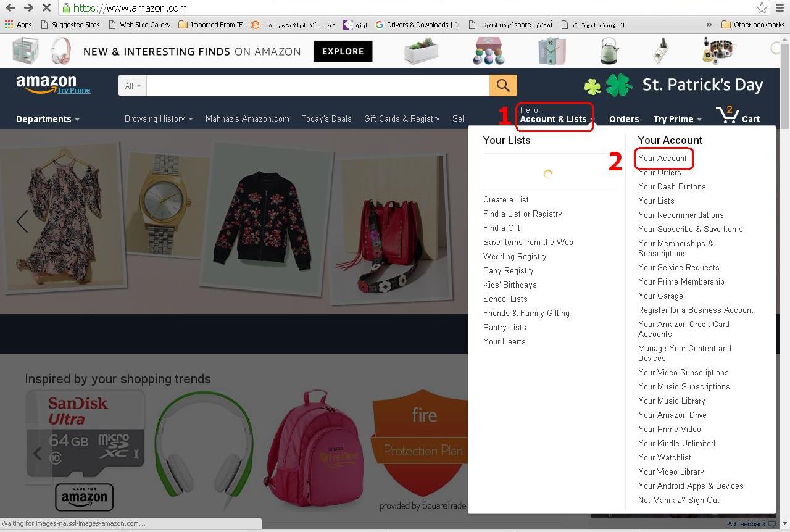Click inside the Amazon search field

[318, 86]
